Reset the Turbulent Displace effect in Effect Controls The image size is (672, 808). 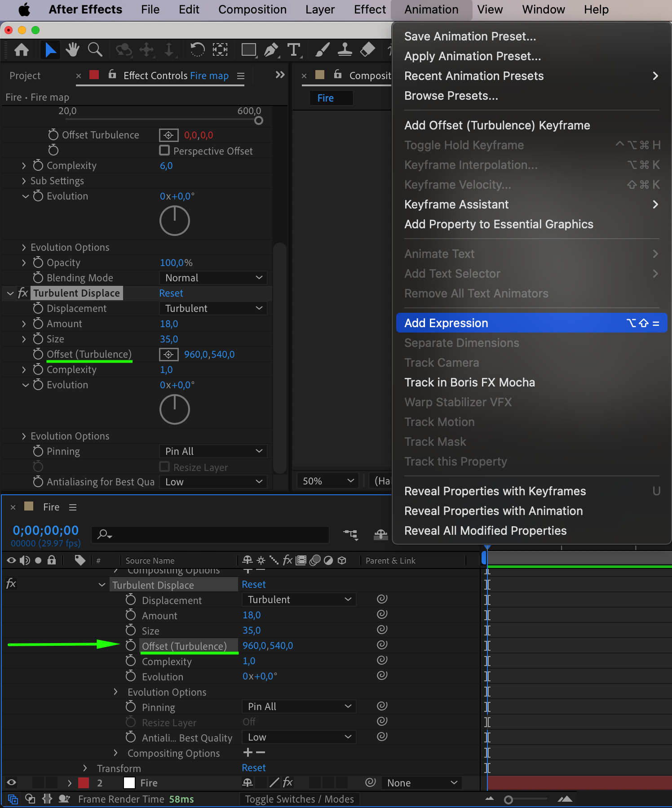[x=171, y=293]
